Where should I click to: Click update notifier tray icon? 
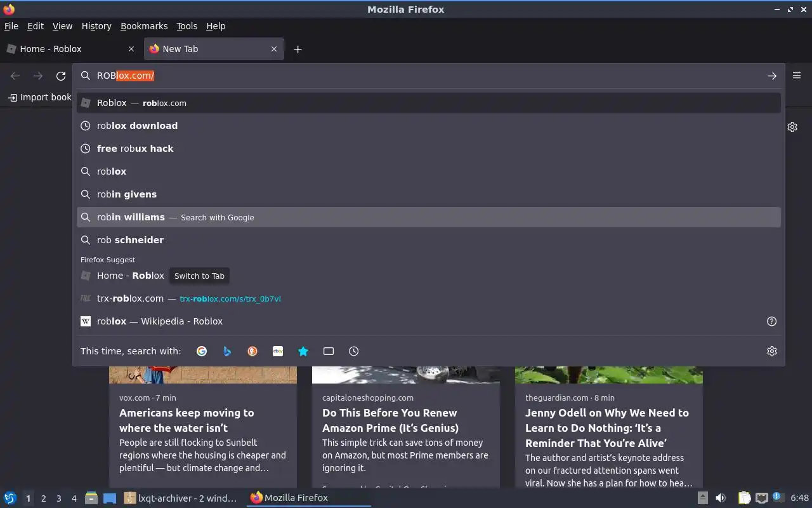[778, 497]
